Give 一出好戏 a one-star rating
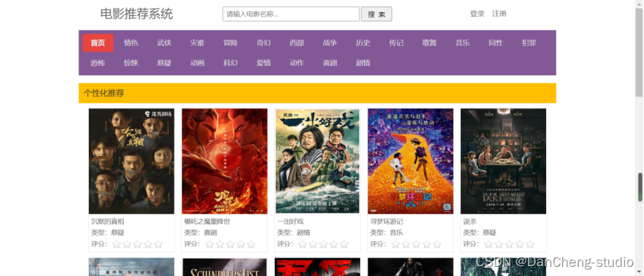Screen dimensions: 644x276 pyautogui.click(x=302, y=244)
